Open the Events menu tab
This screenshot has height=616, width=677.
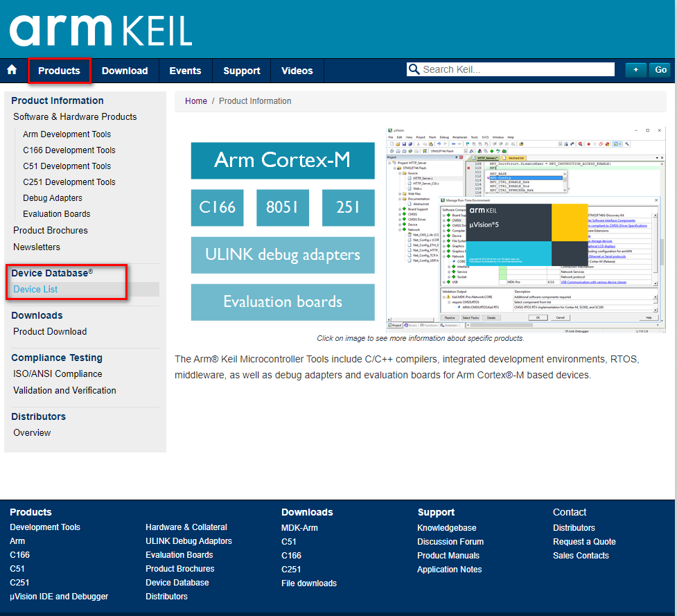185,71
